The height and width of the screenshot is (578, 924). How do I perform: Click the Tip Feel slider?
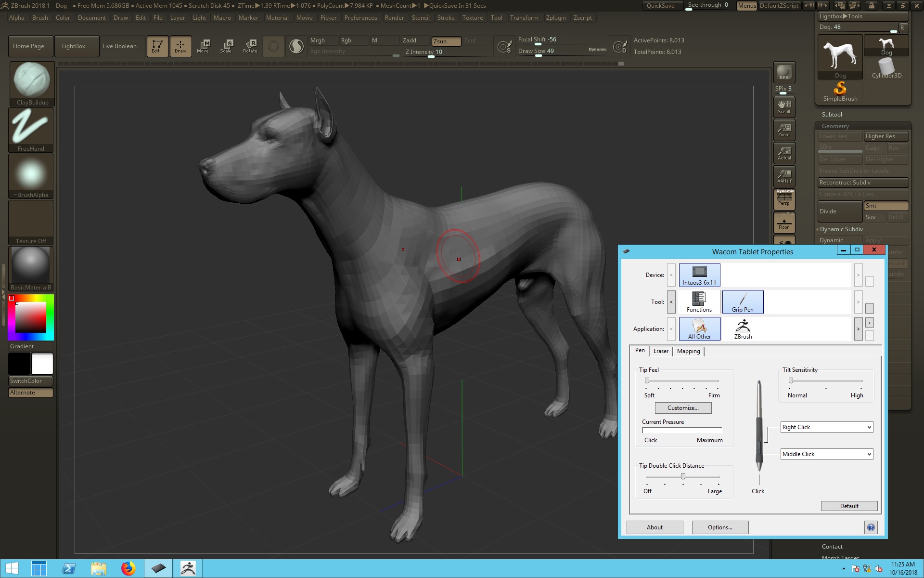click(x=682, y=381)
